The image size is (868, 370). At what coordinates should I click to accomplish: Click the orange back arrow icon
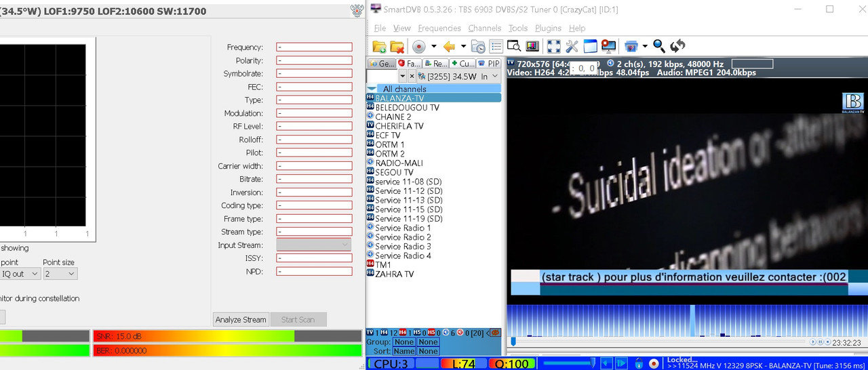(x=449, y=46)
